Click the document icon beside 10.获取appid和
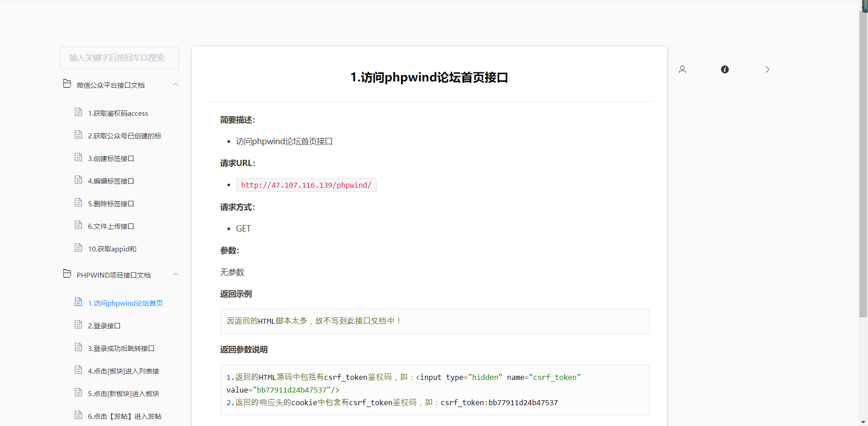 pos(78,247)
